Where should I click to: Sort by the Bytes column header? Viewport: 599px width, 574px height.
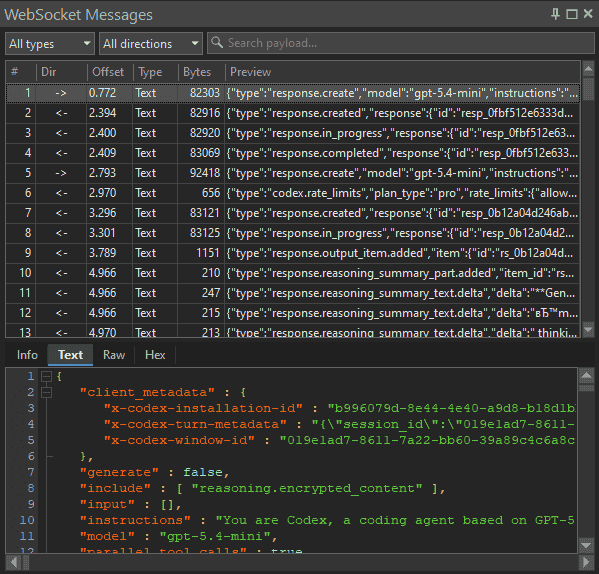(x=201, y=71)
